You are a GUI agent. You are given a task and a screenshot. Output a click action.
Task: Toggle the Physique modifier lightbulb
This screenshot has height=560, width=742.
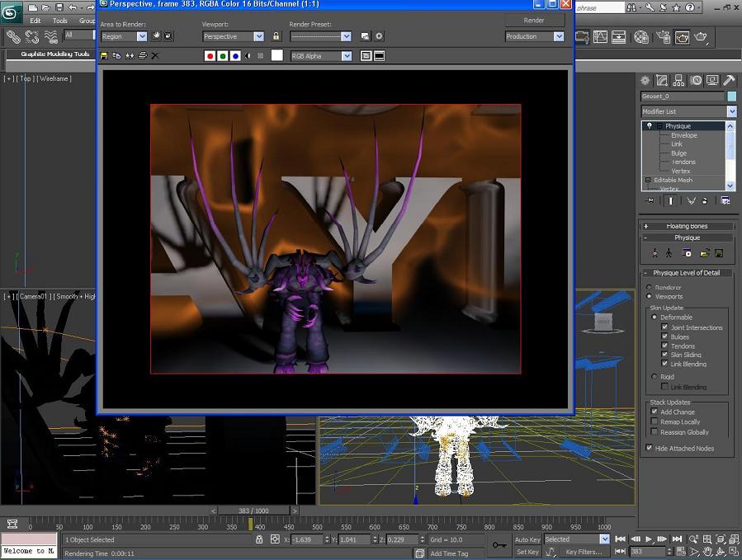[x=650, y=126]
